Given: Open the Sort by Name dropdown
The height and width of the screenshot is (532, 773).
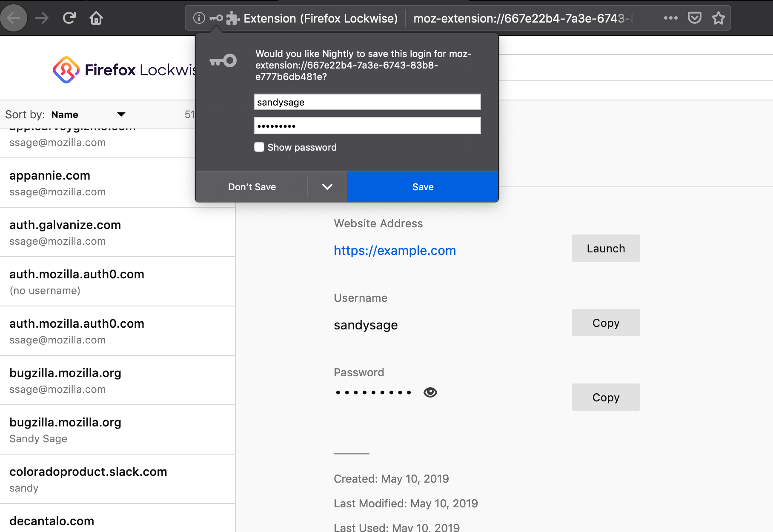Looking at the screenshot, I should pyautogui.click(x=88, y=114).
